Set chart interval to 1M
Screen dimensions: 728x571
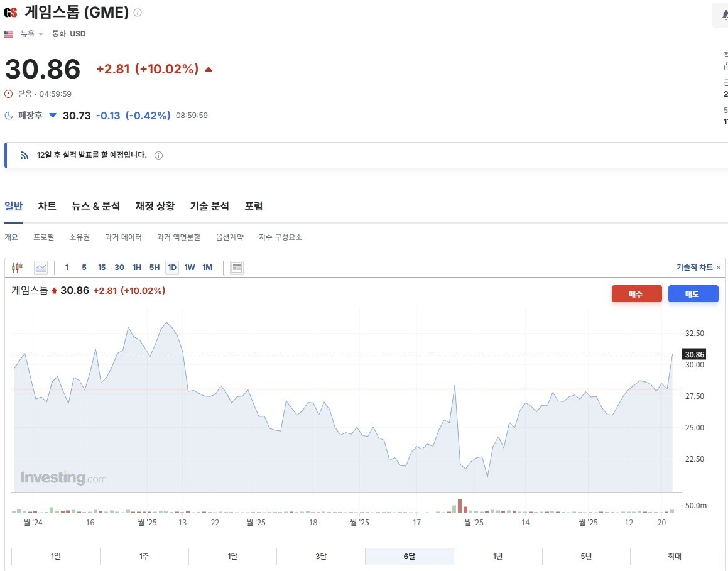click(x=207, y=268)
